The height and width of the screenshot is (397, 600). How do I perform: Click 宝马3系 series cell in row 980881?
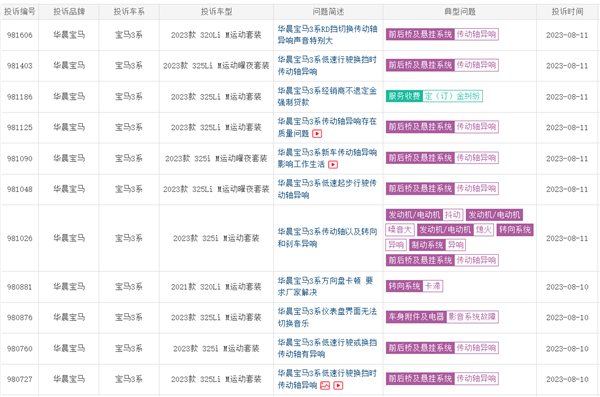click(x=129, y=286)
